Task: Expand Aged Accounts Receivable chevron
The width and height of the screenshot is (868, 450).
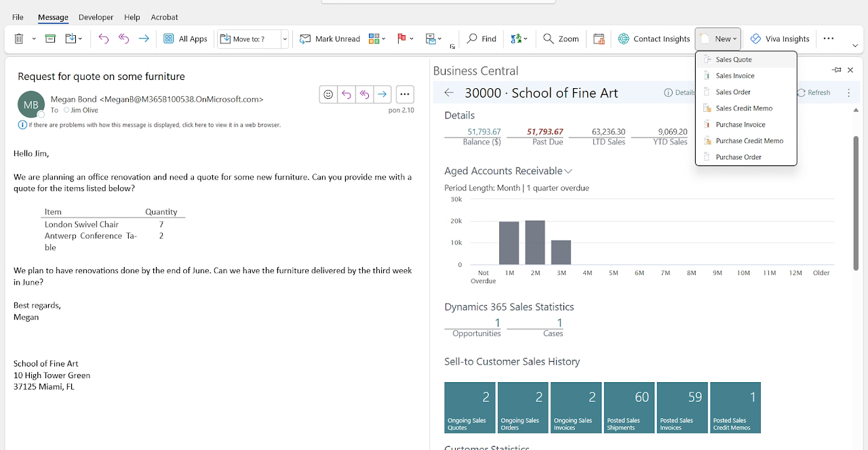Action: coord(568,171)
